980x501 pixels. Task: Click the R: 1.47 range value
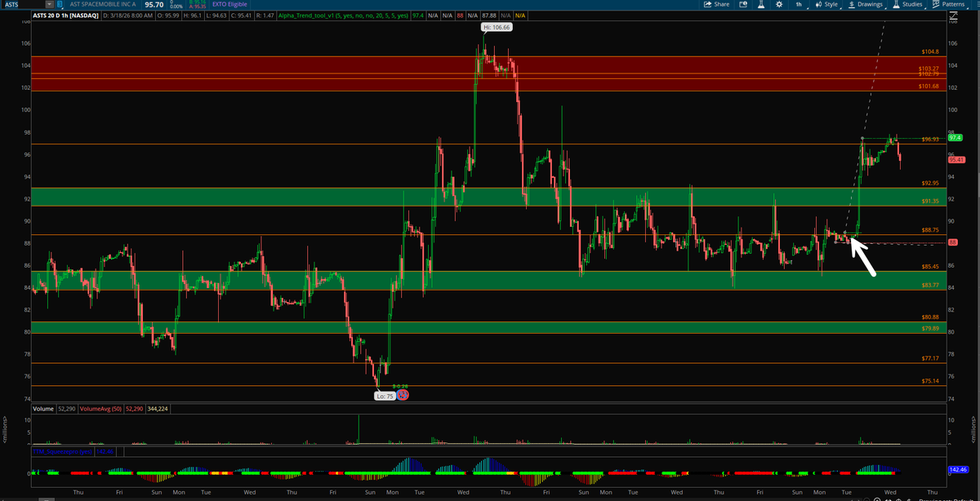coord(266,16)
